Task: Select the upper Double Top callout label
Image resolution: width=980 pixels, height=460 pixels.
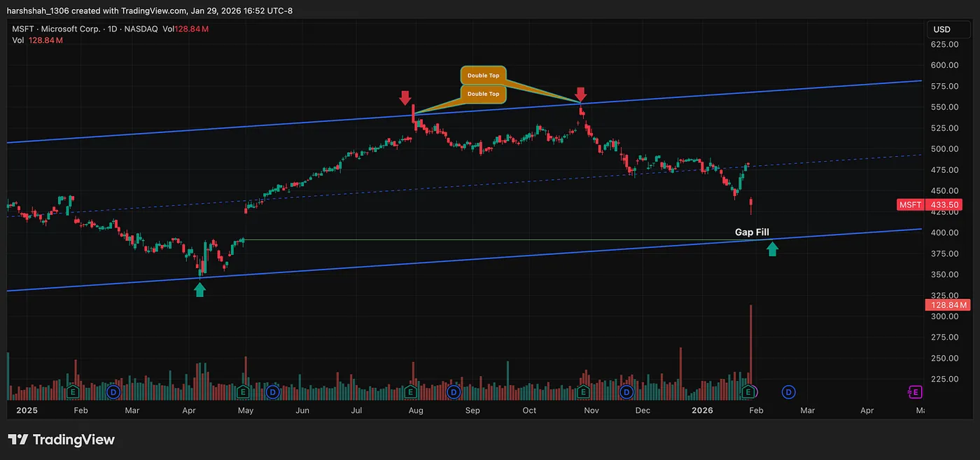Action: [483, 75]
